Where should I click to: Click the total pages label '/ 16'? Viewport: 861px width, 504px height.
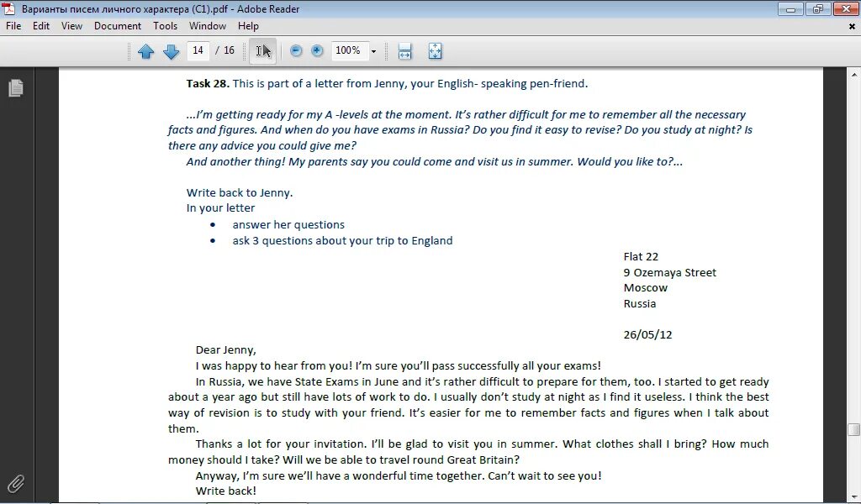point(224,50)
